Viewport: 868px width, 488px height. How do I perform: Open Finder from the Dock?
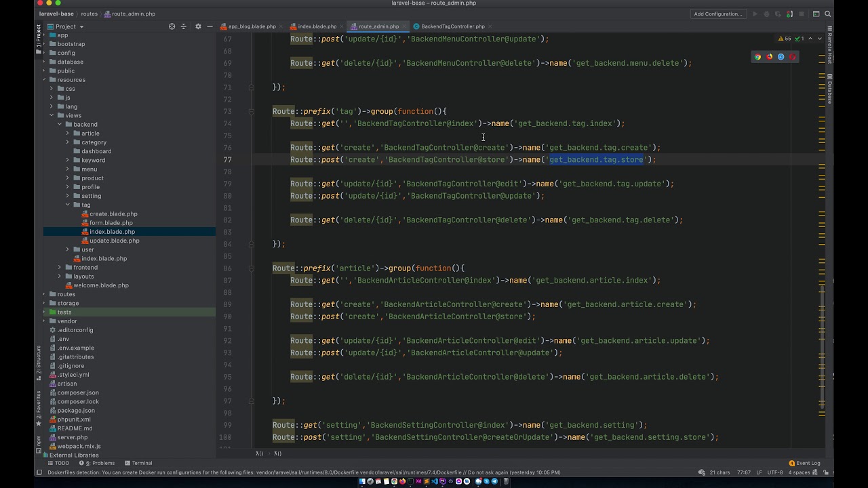click(x=362, y=481)
